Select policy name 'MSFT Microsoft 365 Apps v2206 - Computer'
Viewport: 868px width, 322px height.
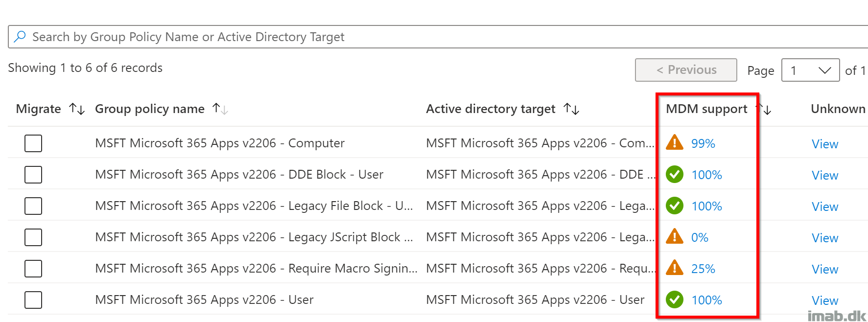click(x=220, y=143)
